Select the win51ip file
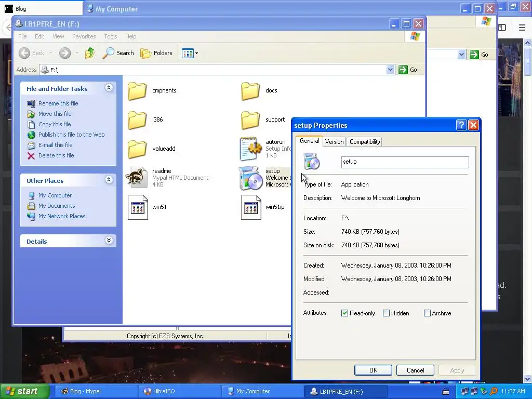Screen dimensions: 532x399 click(251, 207)
